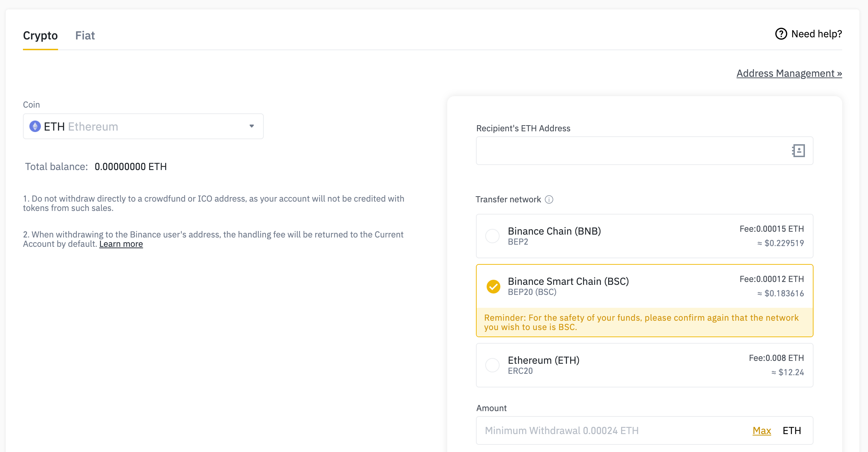Screen dimensions: 868x452
Task: Select the Ethereum (ETH) ERC20 radio button
Action: point(492,365)
